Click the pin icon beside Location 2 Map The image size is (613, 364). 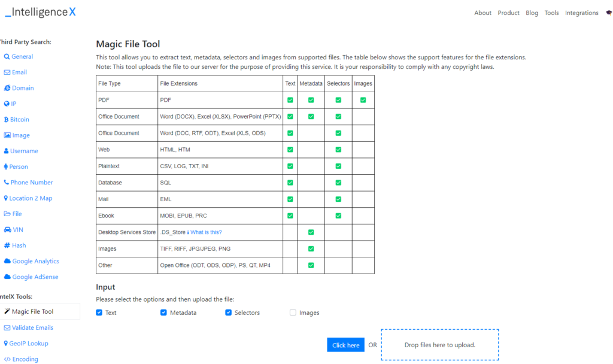[6, 198]
